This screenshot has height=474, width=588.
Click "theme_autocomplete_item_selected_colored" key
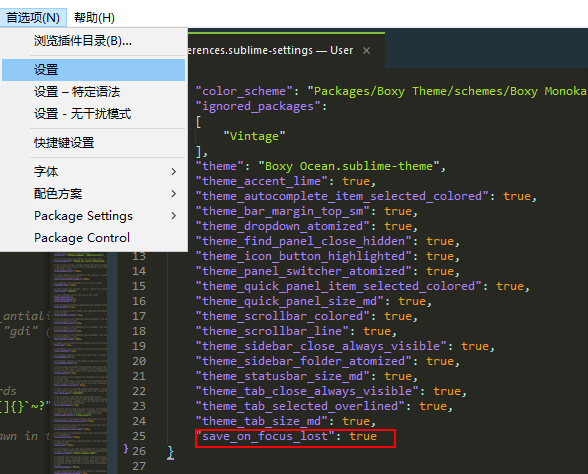point(342,196)
